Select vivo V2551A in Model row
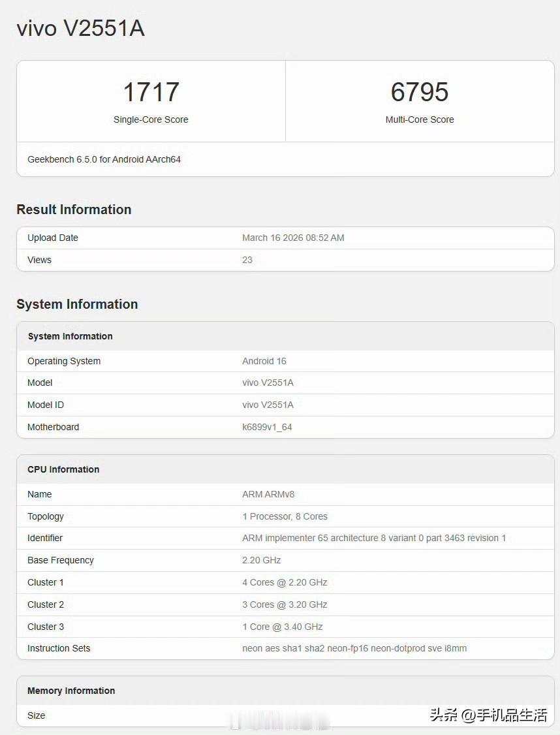The width and height of the screenshot is (560, 735). (268, 383)
